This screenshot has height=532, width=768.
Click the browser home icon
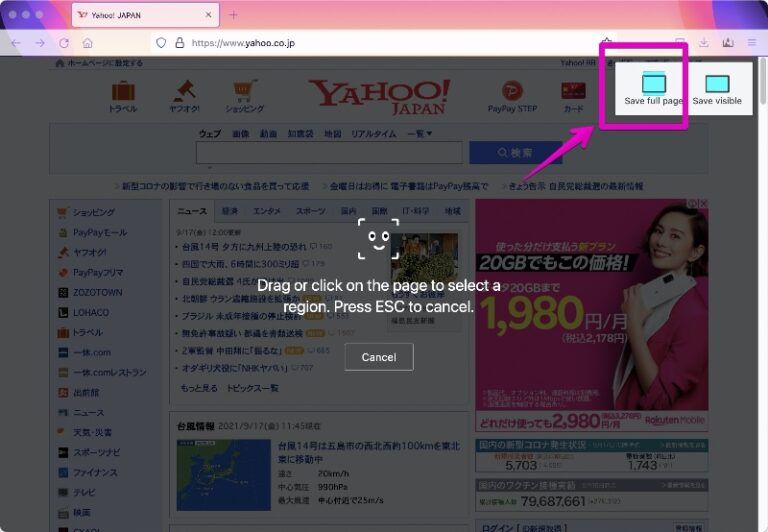click(88, 43)
